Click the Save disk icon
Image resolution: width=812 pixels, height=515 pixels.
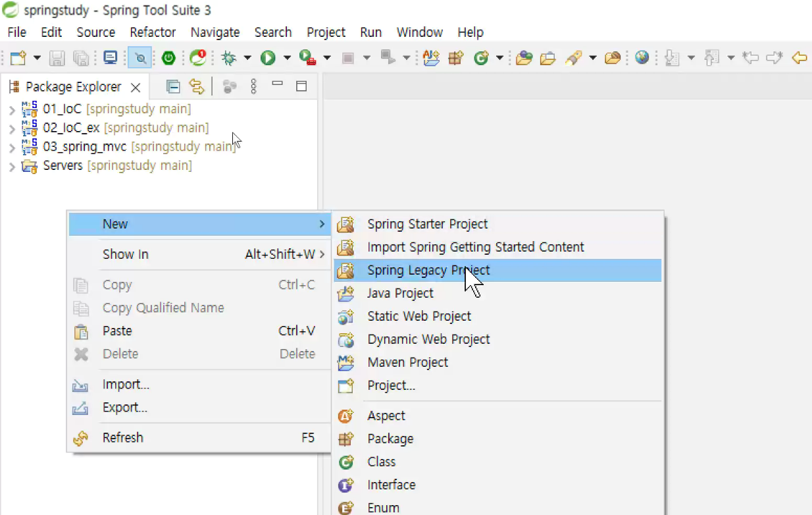click(57, 58)
